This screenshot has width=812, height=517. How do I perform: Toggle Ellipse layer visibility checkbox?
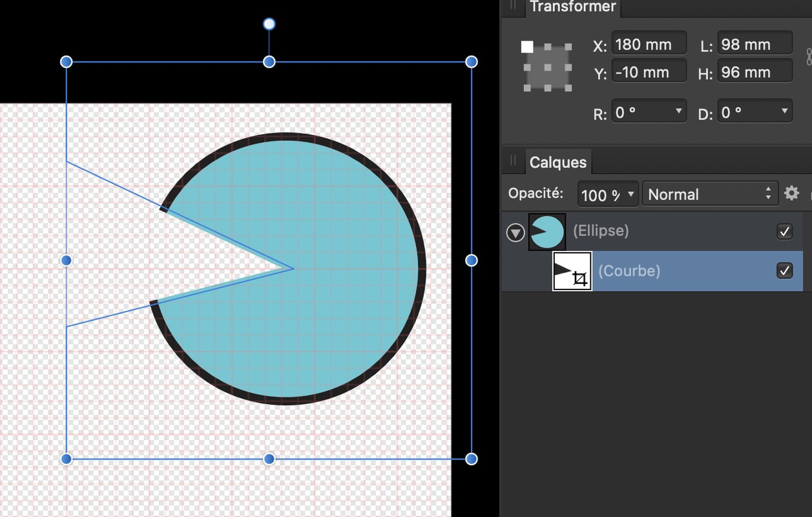click(x=784, y=231)
